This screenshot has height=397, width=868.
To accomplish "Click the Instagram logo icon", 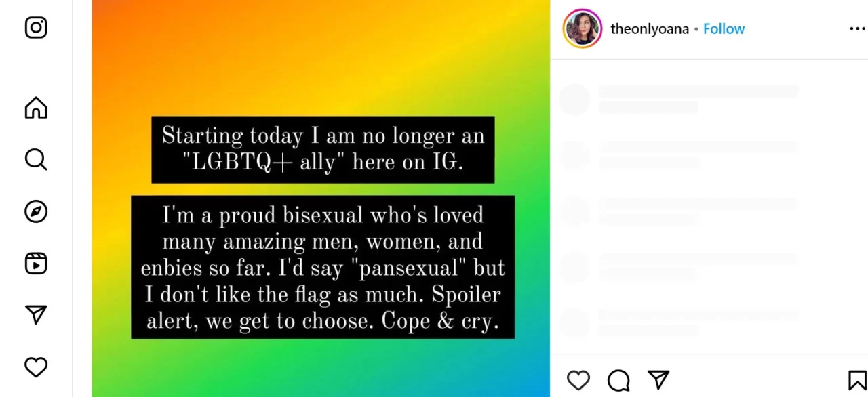I will (x=36, y=28).
